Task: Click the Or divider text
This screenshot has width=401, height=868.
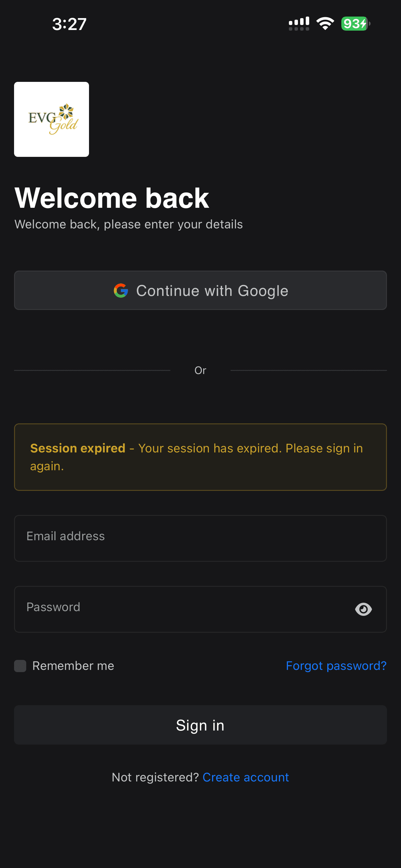Action: pos(200,370)
